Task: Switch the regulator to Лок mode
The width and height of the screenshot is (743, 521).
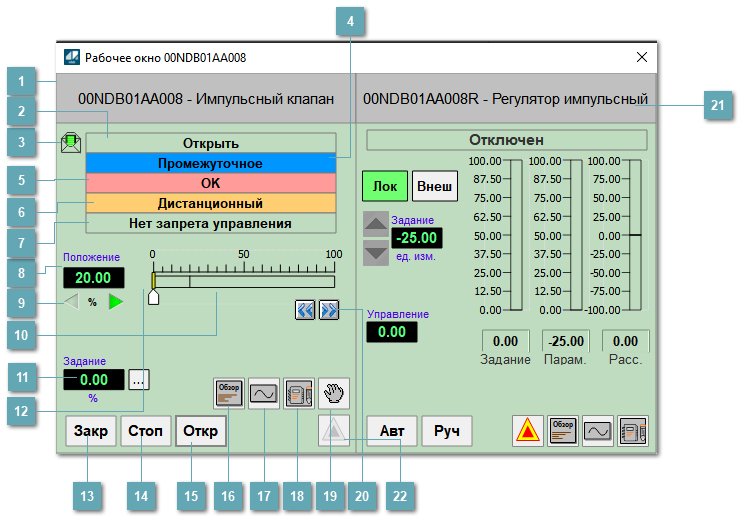Action: [384, 186]
